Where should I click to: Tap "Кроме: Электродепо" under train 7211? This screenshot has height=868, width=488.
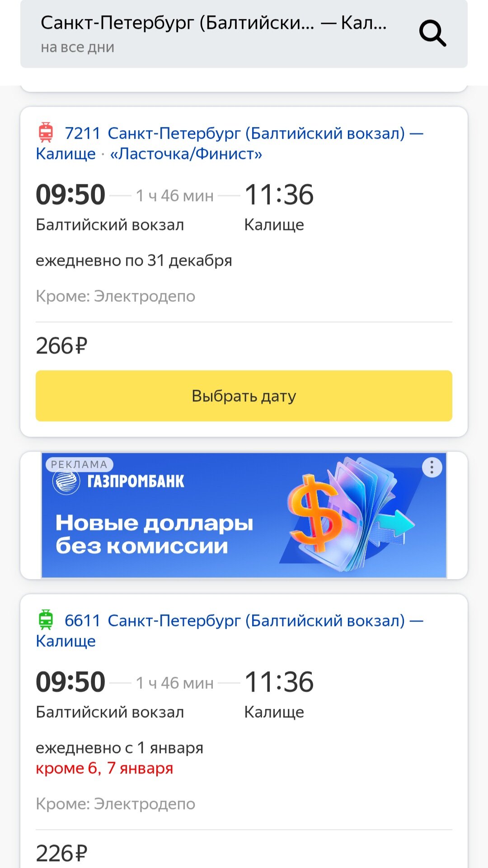pos(115,297)
